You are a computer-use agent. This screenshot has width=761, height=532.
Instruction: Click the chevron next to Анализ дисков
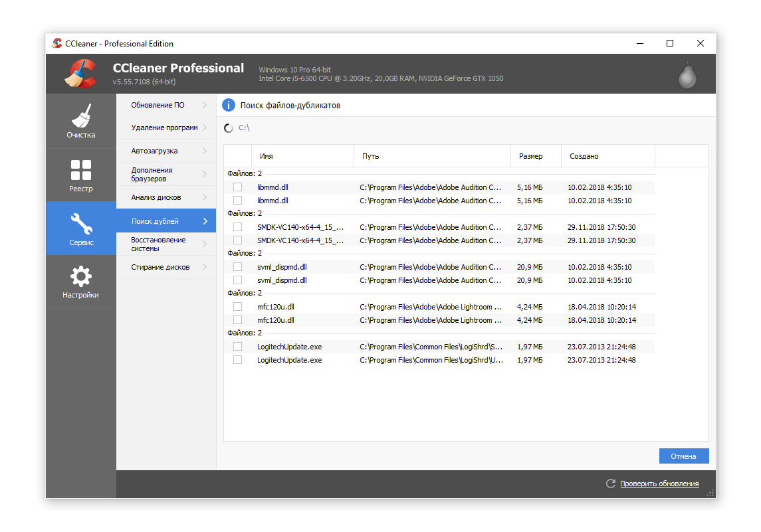tap(205, 197)
